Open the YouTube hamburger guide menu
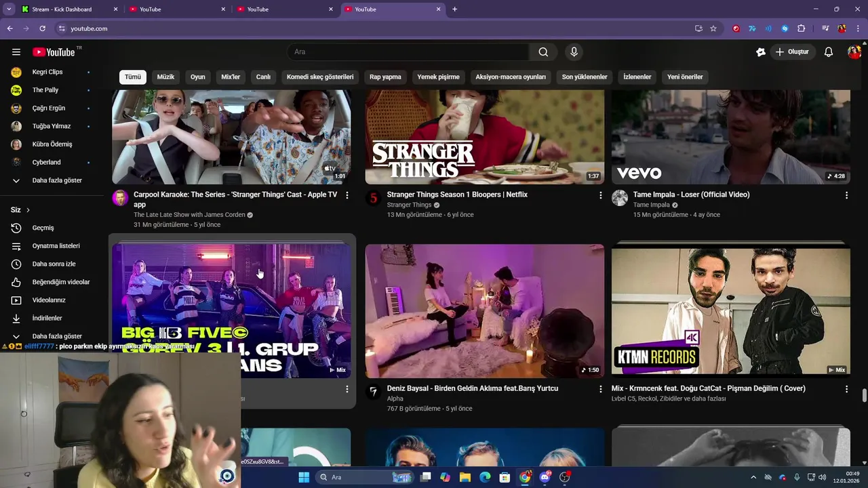 (16, 52)
